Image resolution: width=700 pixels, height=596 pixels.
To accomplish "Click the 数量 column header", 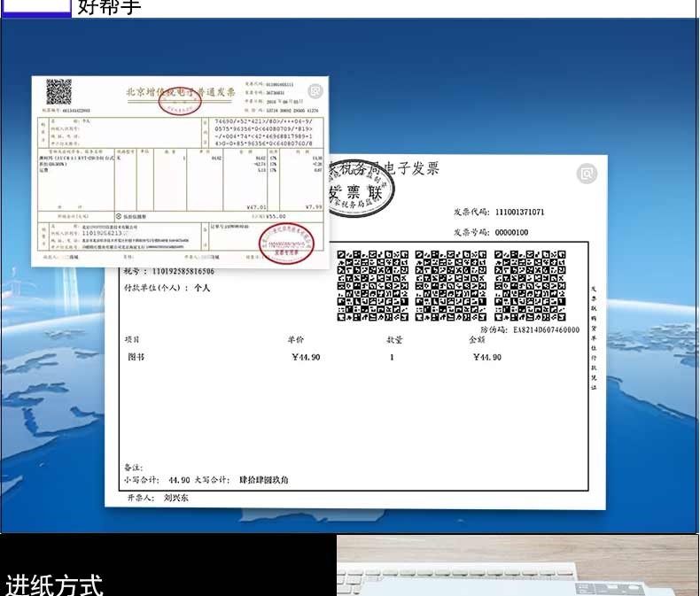I will (x=394, y=339).
